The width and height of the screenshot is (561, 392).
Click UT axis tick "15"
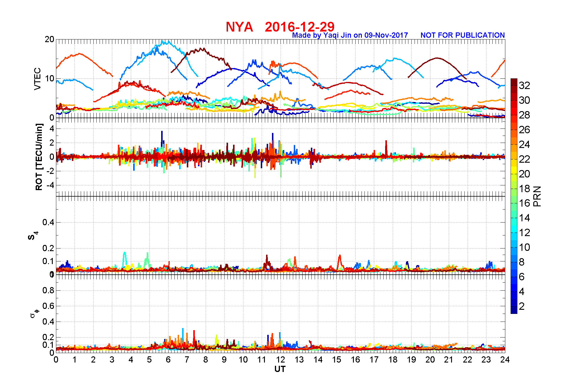coord(336,360)
